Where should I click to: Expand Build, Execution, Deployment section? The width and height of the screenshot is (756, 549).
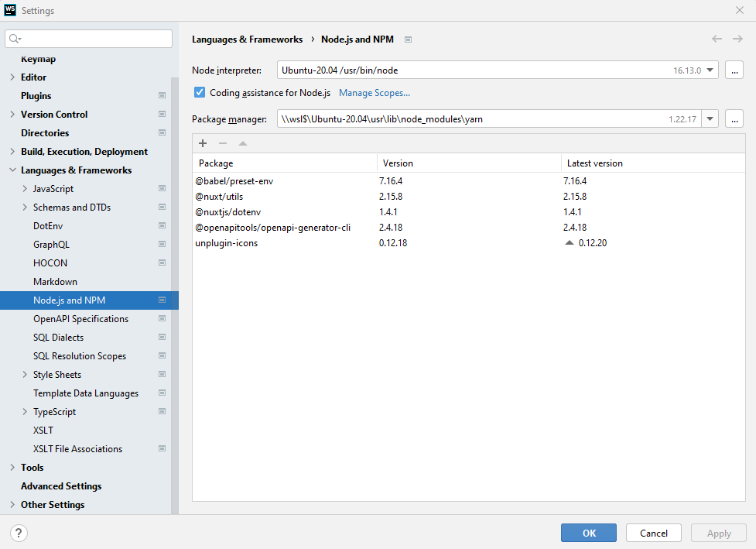12,152
